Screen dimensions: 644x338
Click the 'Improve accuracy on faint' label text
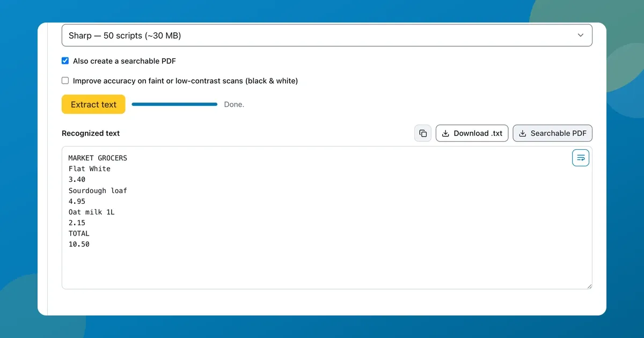[x=185, y=80]
